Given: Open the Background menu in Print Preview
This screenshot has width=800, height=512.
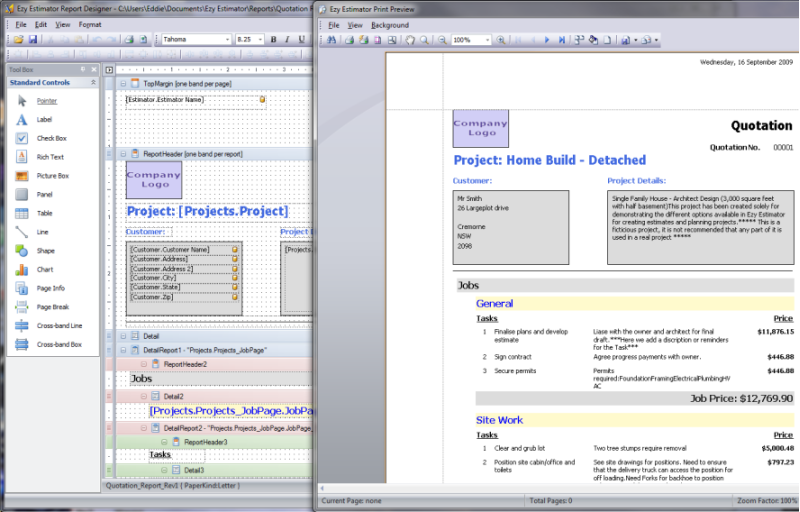Looking at the screenshot, I should [389, 24].
